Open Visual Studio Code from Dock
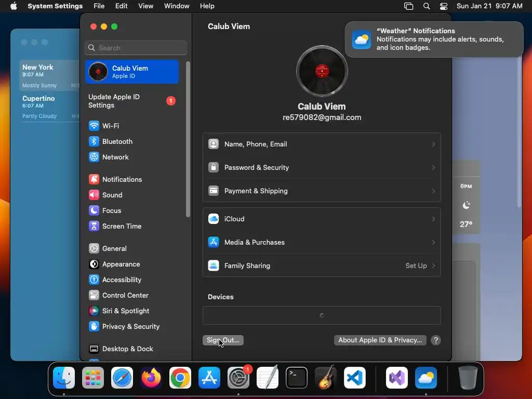This screenshot has height=399, width=532. coord(355,378)
